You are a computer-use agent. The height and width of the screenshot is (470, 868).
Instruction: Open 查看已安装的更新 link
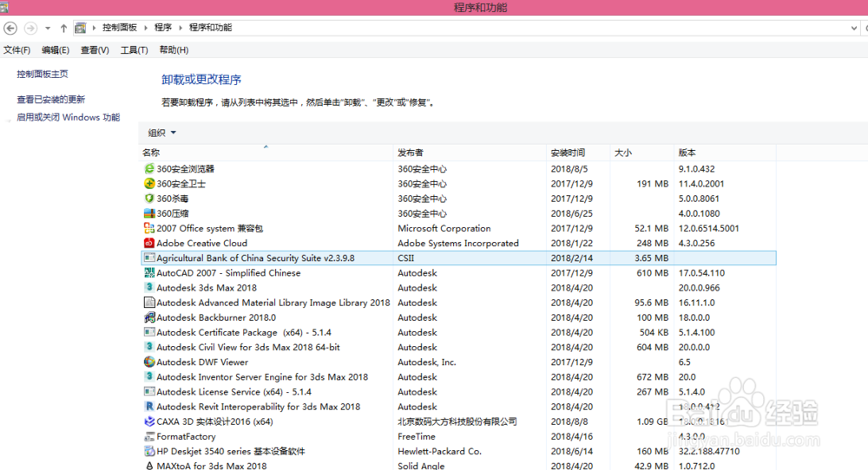point(51,100)
